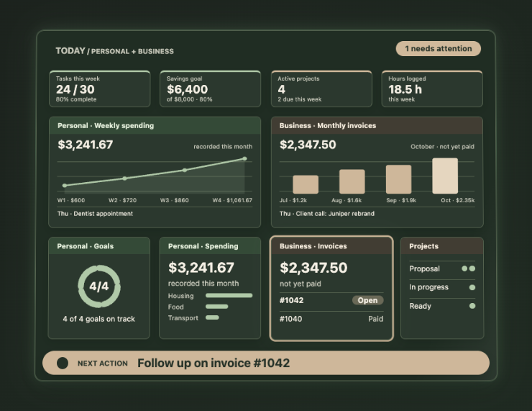Click the 'W4 · $1,061.67' axis label

232,200
